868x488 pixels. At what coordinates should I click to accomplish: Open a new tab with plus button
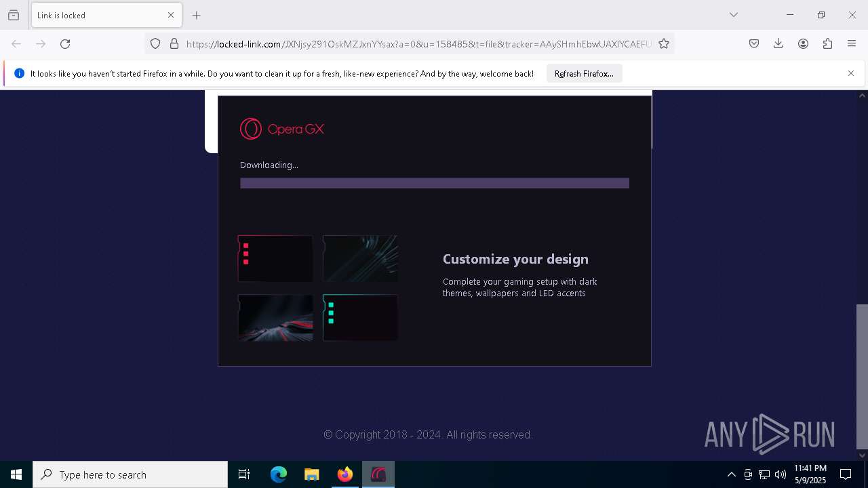pos(197,15)
